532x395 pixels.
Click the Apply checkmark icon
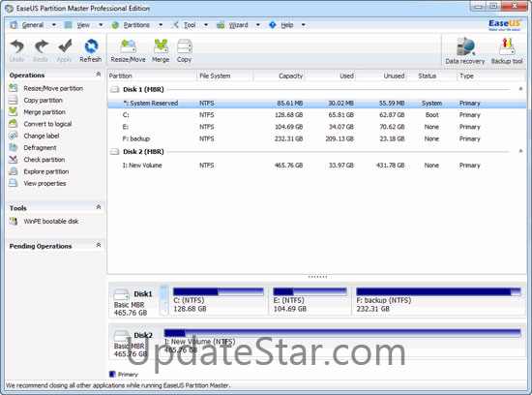(65, 46)
